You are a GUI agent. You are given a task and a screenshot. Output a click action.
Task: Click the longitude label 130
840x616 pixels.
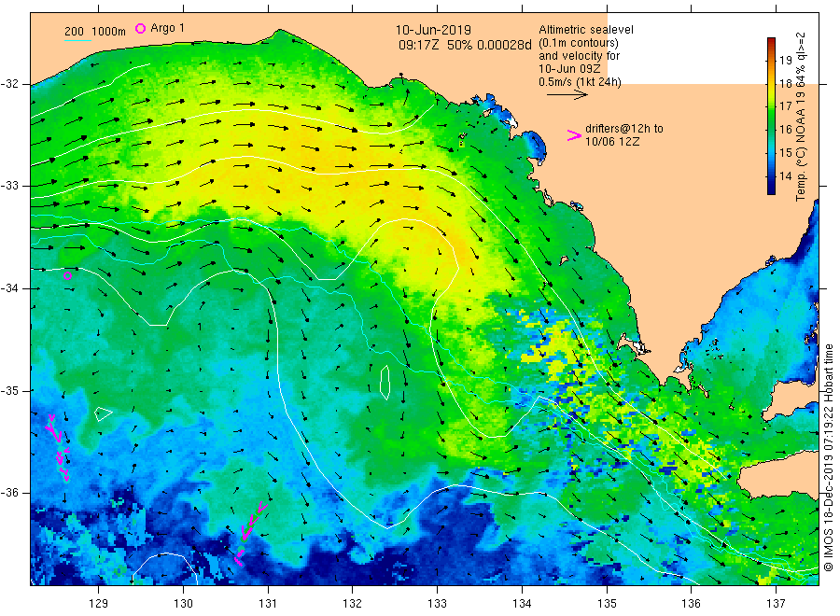(x=183, y=604)
